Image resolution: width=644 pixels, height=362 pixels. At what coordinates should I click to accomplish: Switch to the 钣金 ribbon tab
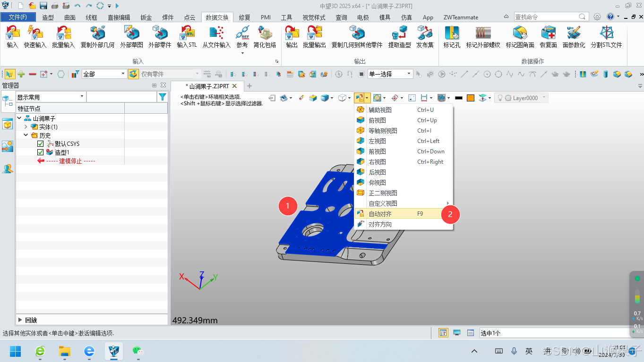146,17
